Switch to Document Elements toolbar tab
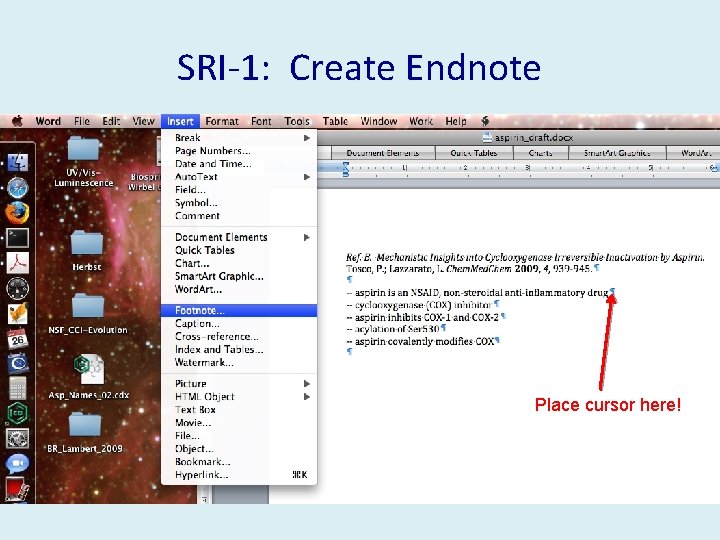The height and width of the screenshot is (540, 720). (382, 153)
